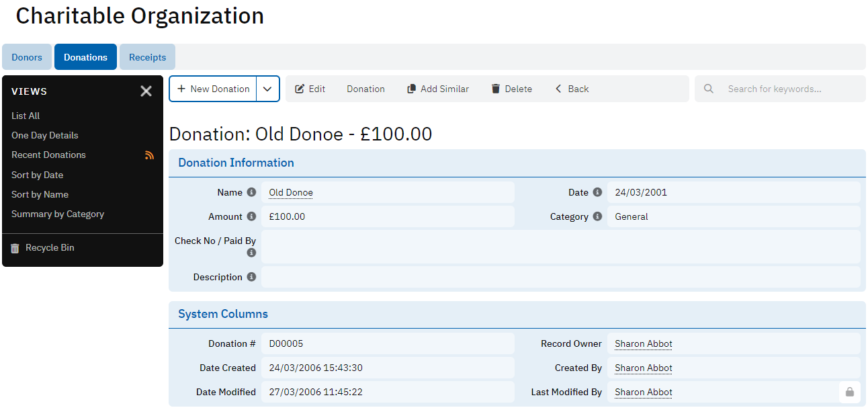868x412 pixels.
Task: Click the RSS feed icon beside Recent Donations
Action: tap(149, 155)
